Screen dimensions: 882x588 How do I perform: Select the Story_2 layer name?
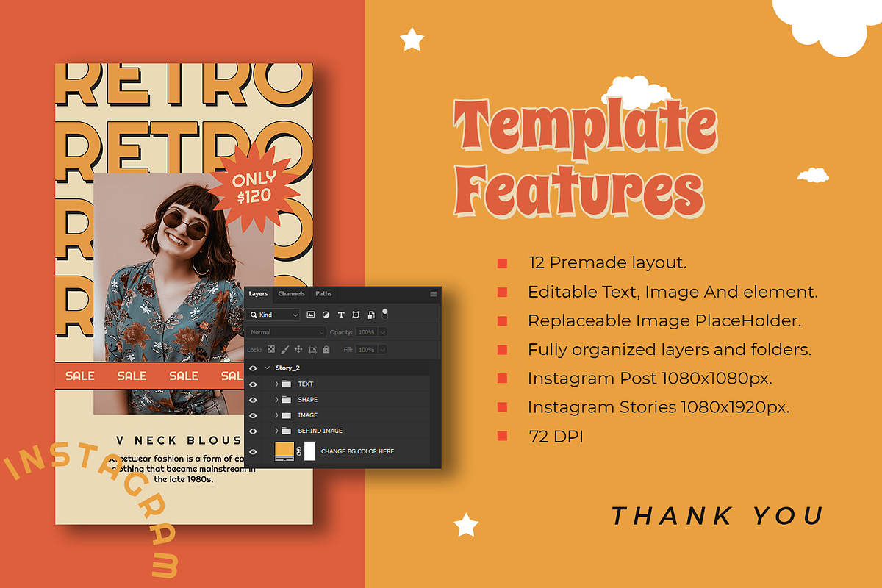pos(287,367)
